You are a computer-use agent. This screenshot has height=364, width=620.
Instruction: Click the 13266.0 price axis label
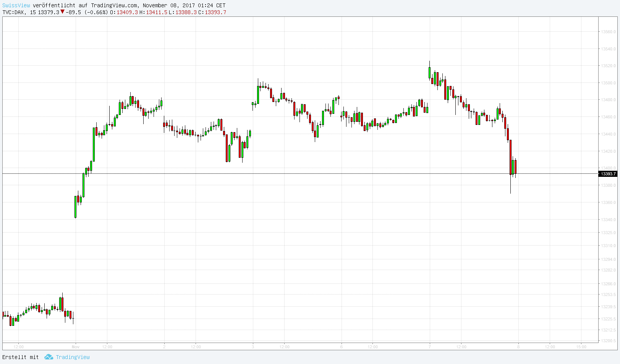click(608, 284)
